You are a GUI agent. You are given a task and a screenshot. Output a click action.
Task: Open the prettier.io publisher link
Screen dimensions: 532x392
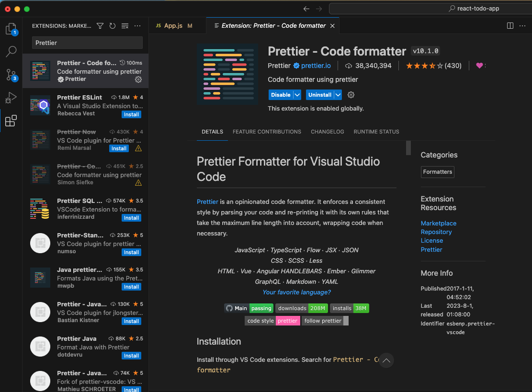coord(316,66)
